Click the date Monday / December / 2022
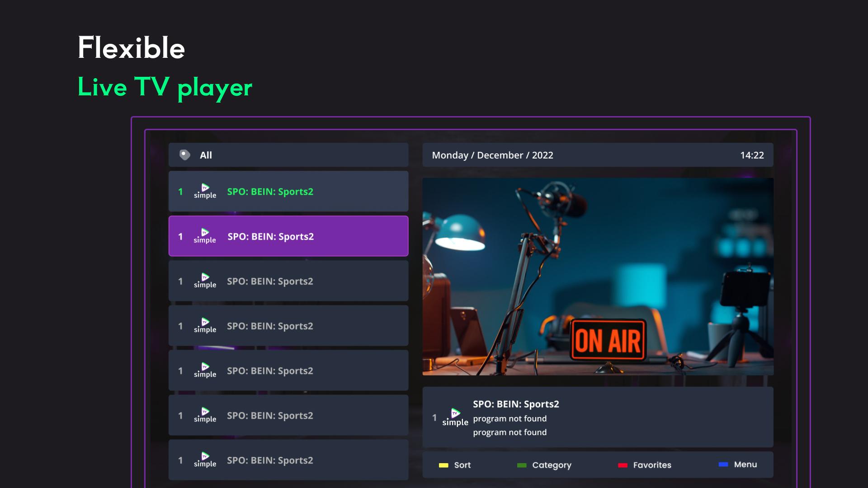The image size is (868, 488). [x=492, y=155]
